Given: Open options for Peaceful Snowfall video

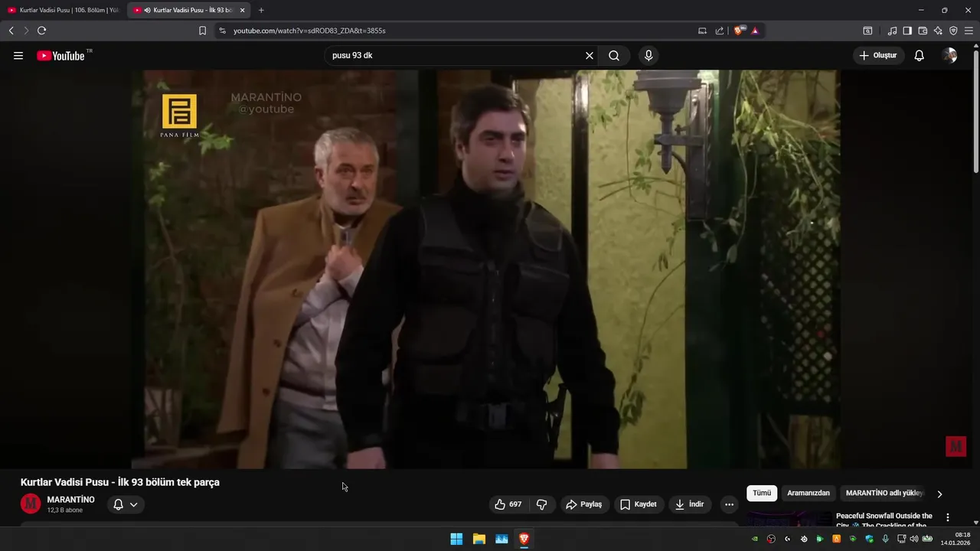Looking at the screenshot, I should pos(948,517).
